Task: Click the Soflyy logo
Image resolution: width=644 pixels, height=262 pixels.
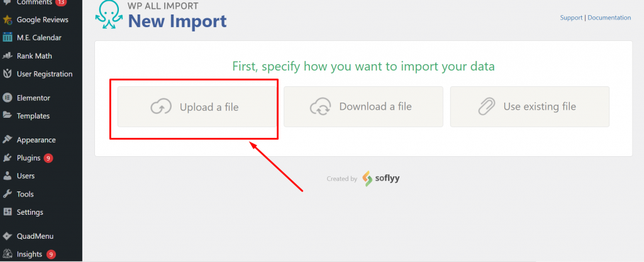Action: coord(381,179)
